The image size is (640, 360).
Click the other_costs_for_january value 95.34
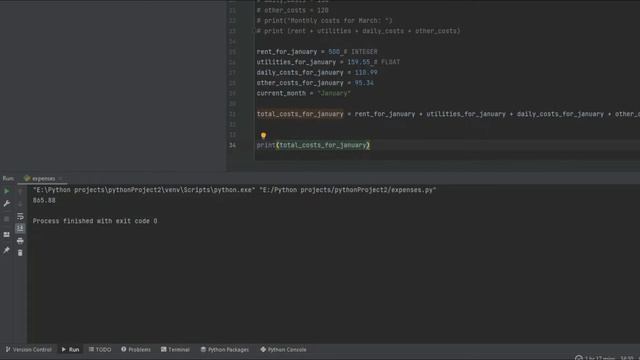click(x=364, y=83)
